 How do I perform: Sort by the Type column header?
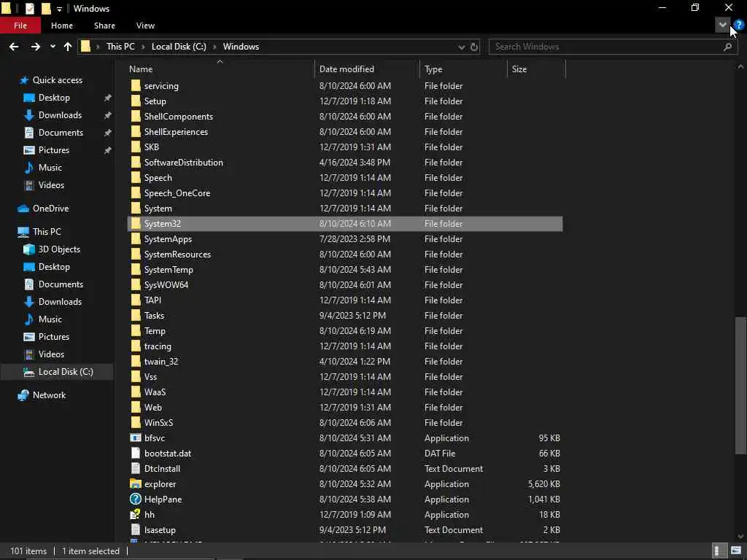(433, 69)
